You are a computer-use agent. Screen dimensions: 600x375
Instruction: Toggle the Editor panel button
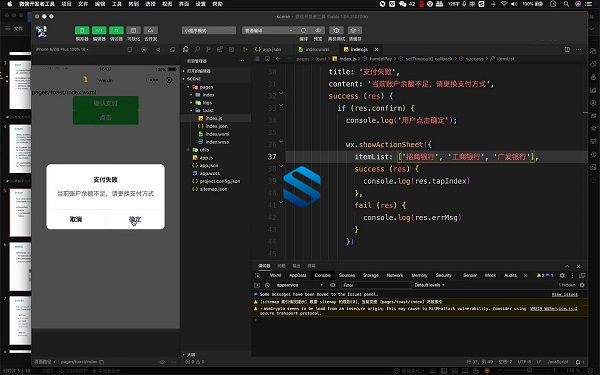point(99,31)
